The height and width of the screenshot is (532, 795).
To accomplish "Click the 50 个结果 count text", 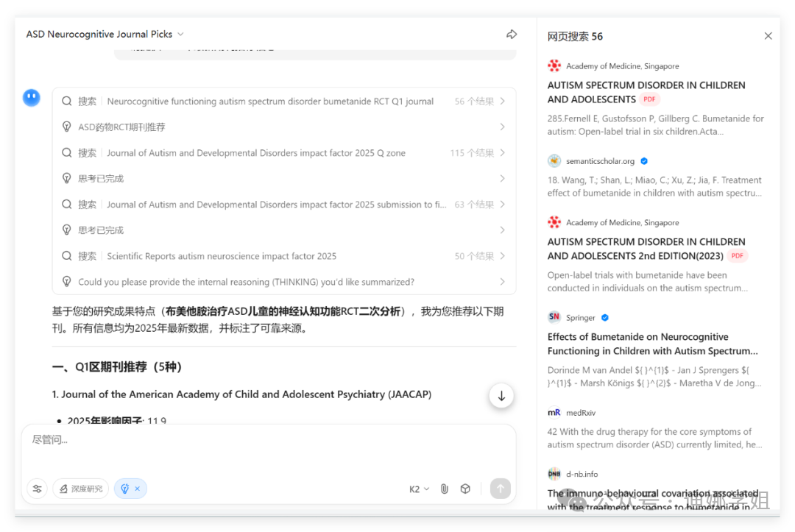I will (x=474, y=256).
